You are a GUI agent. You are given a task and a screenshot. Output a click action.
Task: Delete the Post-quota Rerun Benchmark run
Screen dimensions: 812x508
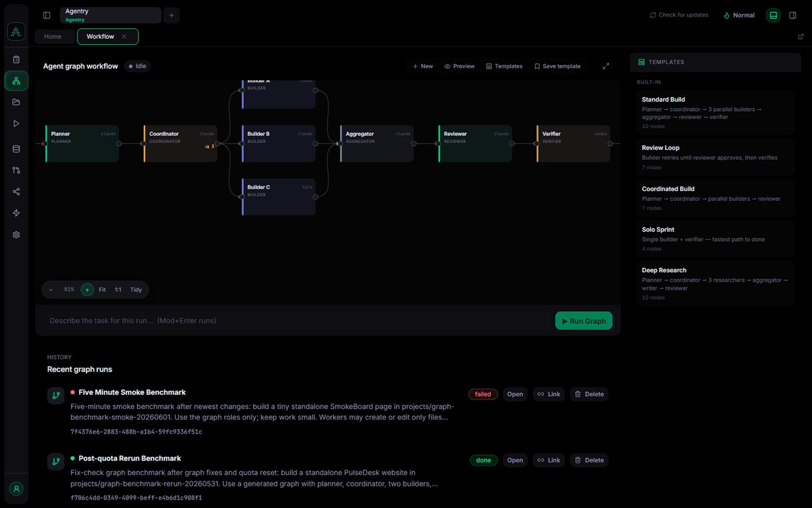coord(589,460)
